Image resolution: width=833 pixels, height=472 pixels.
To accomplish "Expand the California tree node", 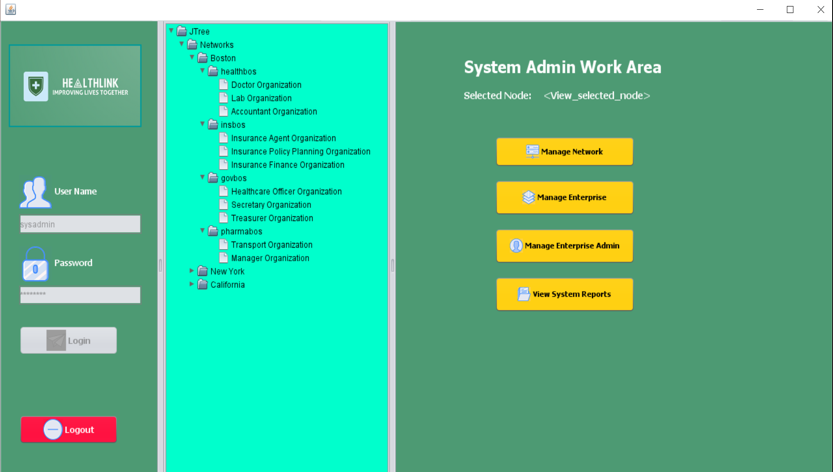I will (x=192, y=285).
